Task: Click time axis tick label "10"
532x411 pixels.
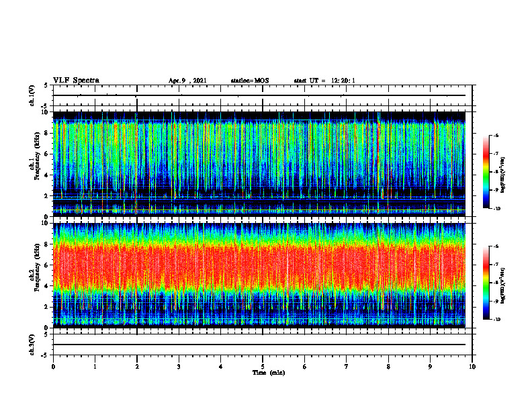Action: (x=472, y=367)
